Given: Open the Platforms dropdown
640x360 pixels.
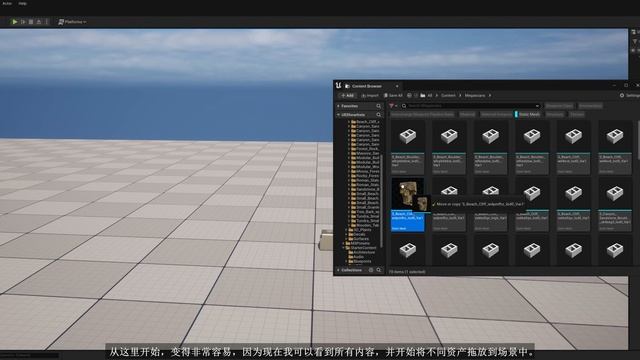Looking at the screenshot, I should click(72, 22).
